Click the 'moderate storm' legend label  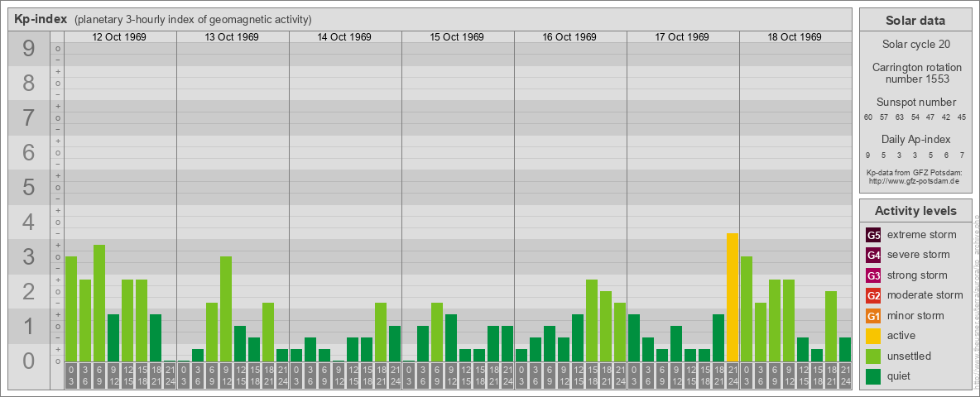925,295
